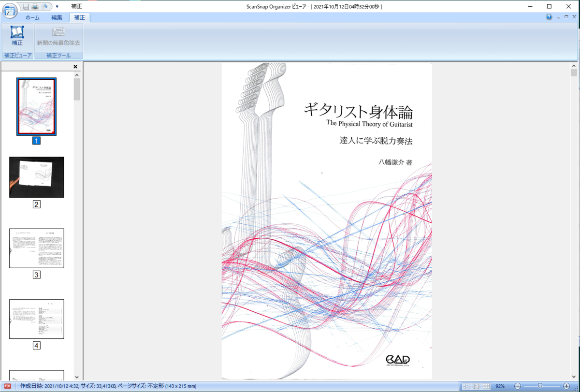This screenshot has width=580, height=392.
Task: Switch to the ホーム tab
Action: click(32, 17)
